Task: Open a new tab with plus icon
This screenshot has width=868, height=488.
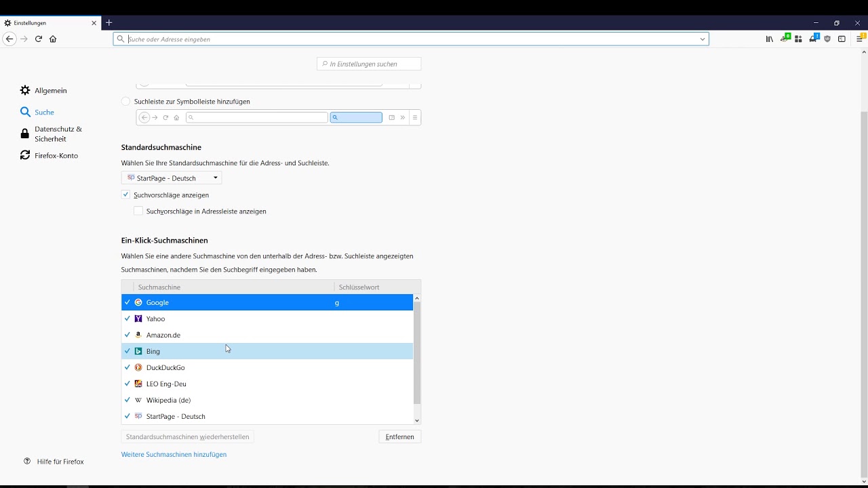Action: click(x=109, y=23)
